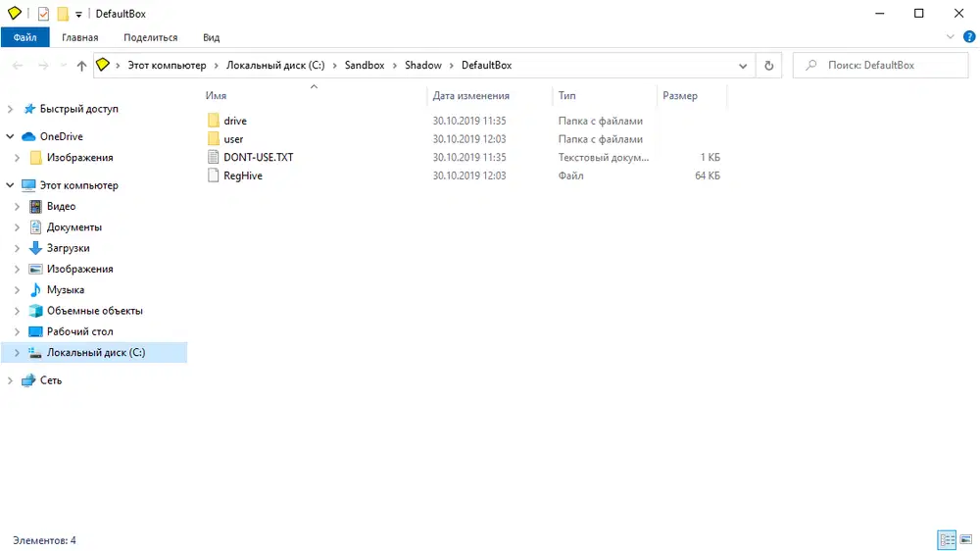Expand the Локальный диск (C:) tree node

point(17,353)
